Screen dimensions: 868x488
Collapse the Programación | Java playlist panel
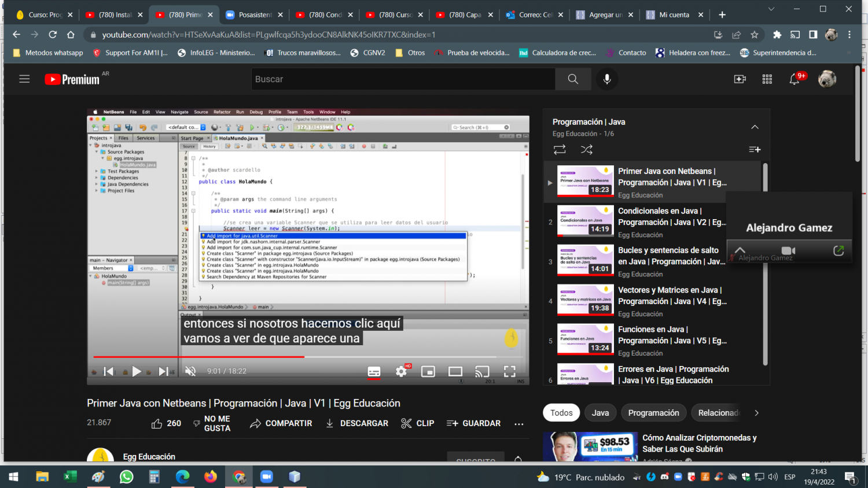(x=755, y=127)
